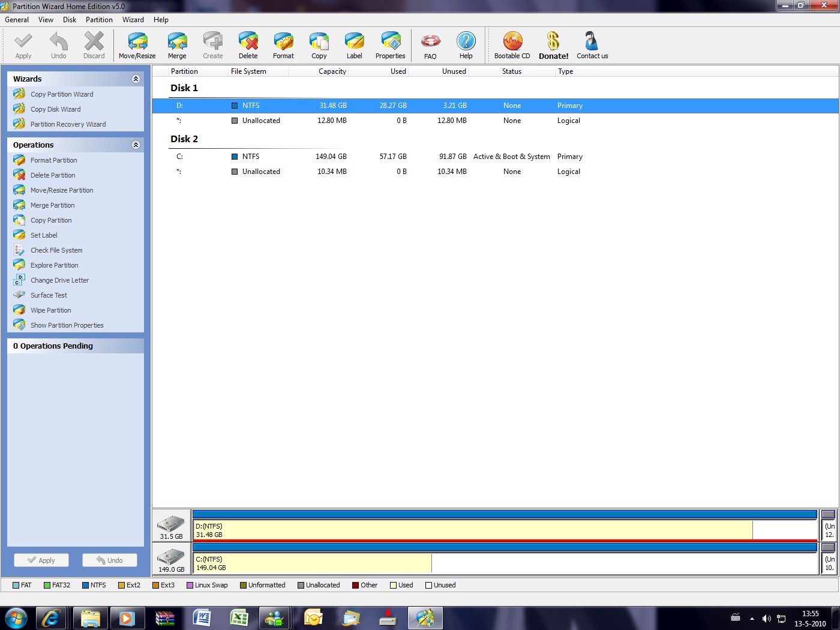Click the Create partition icon

click(x=212, y=46)
